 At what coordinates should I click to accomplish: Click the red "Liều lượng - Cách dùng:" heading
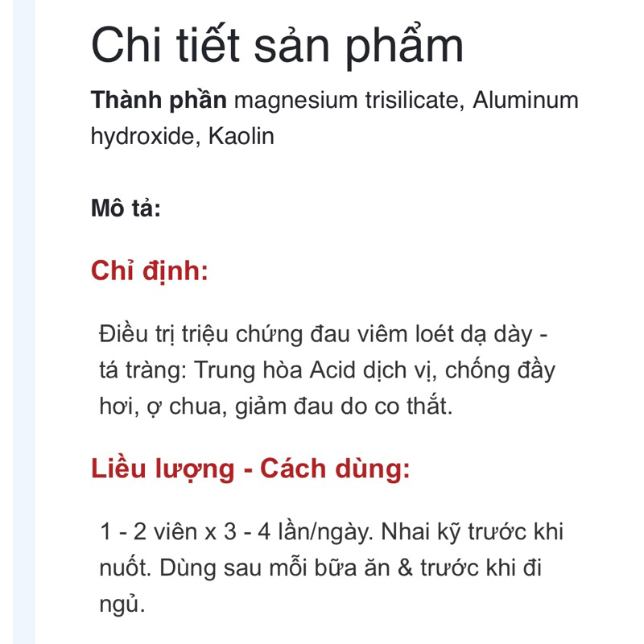(x=250, y=469)
